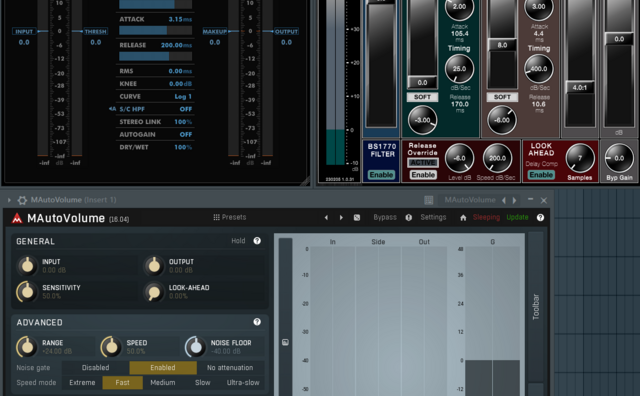Image resolution: width=640 pixels, height=396 pixels.
Task: Toggle SOFT button in the green section
Action: pyautogui.click(x=422, y=97)
